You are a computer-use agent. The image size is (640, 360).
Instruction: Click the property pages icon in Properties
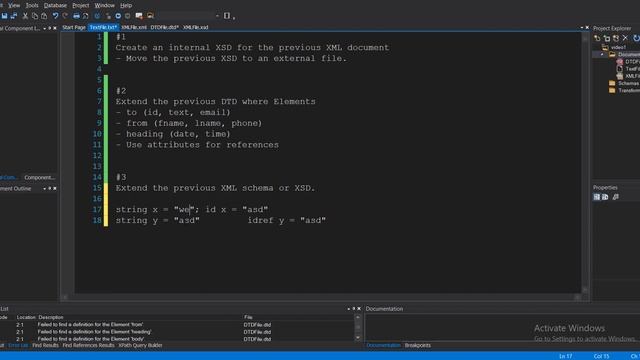click(x=616, y=197)
